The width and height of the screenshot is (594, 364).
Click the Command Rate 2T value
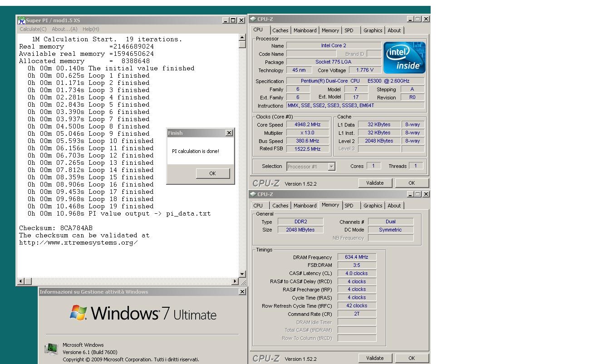tap(357, 314)
